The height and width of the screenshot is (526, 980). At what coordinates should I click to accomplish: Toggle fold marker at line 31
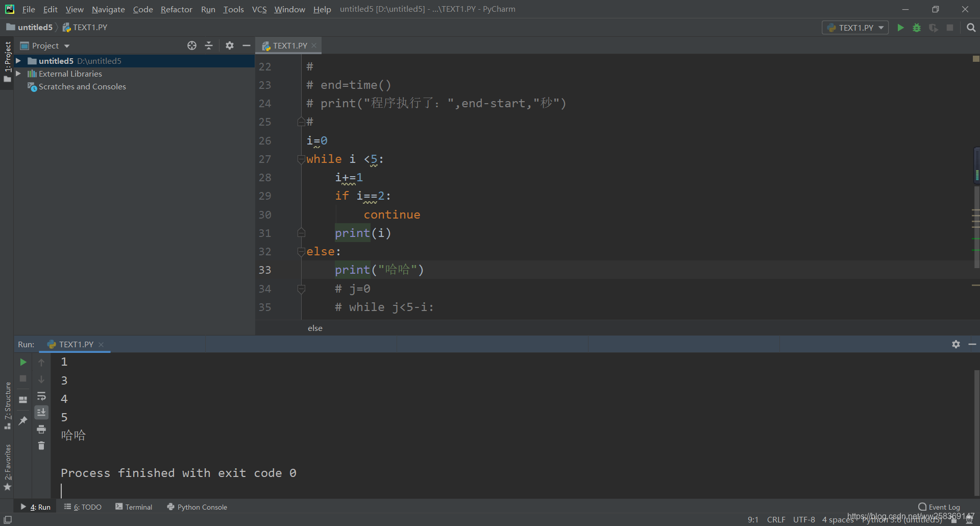pyautogui.click(x=301, y=233)
